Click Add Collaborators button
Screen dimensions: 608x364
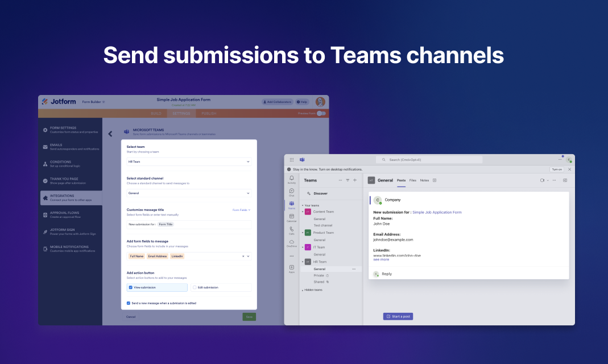[277, 102]
